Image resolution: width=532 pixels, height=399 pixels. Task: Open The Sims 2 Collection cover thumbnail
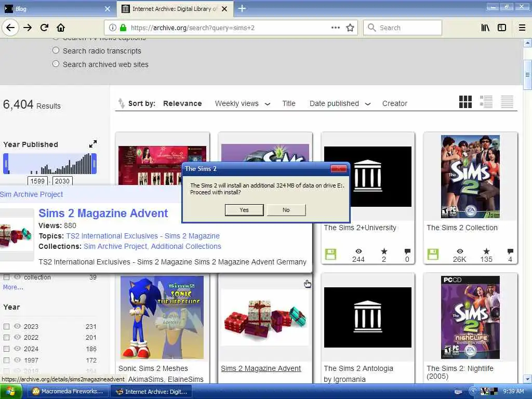[470, 177]
